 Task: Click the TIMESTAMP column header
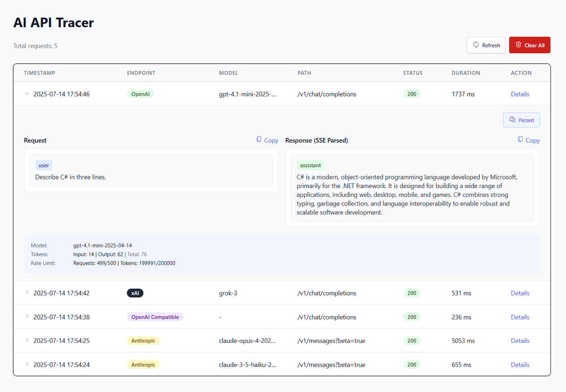click(x=40, y=73)
